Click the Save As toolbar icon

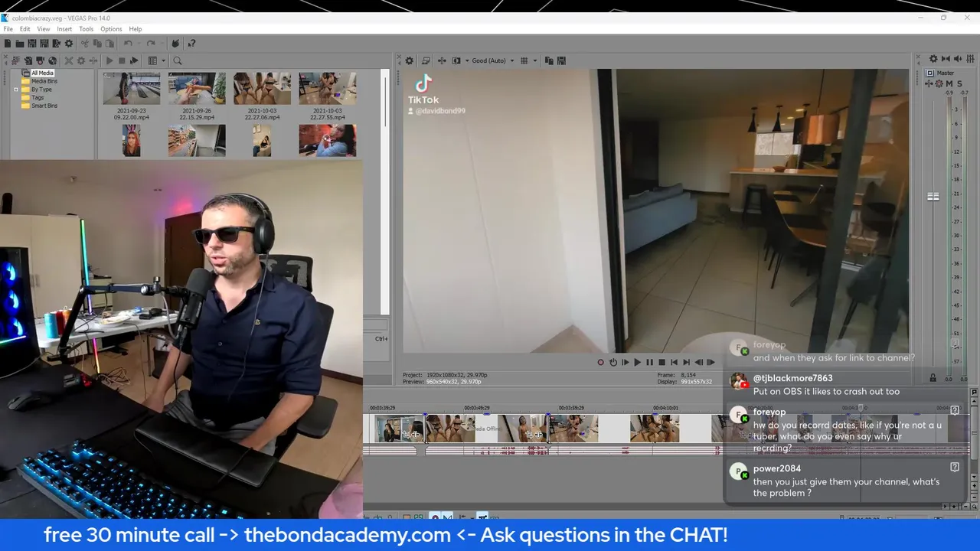point(44,44)
